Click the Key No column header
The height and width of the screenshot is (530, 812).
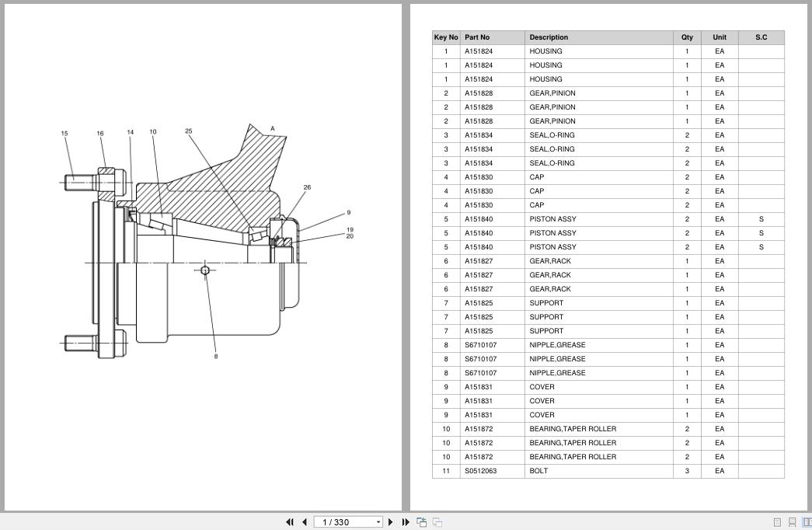(446, 37)
